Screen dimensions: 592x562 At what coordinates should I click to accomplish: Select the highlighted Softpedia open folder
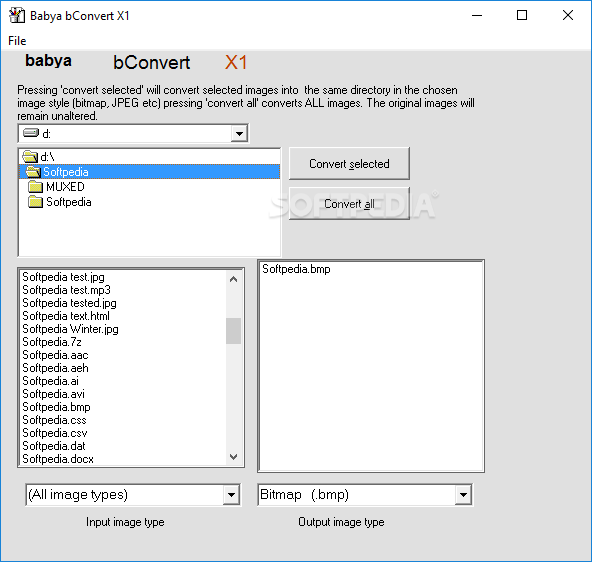point(149,172)
